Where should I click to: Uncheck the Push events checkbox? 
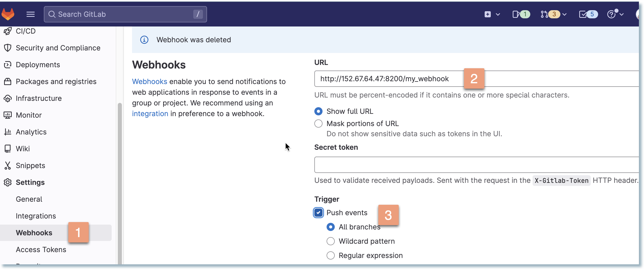click(318, 213)
